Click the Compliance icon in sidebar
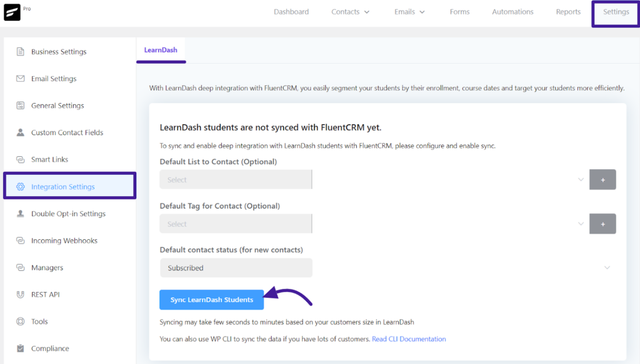This screenshot has height=364, width=640. [21, 348]
